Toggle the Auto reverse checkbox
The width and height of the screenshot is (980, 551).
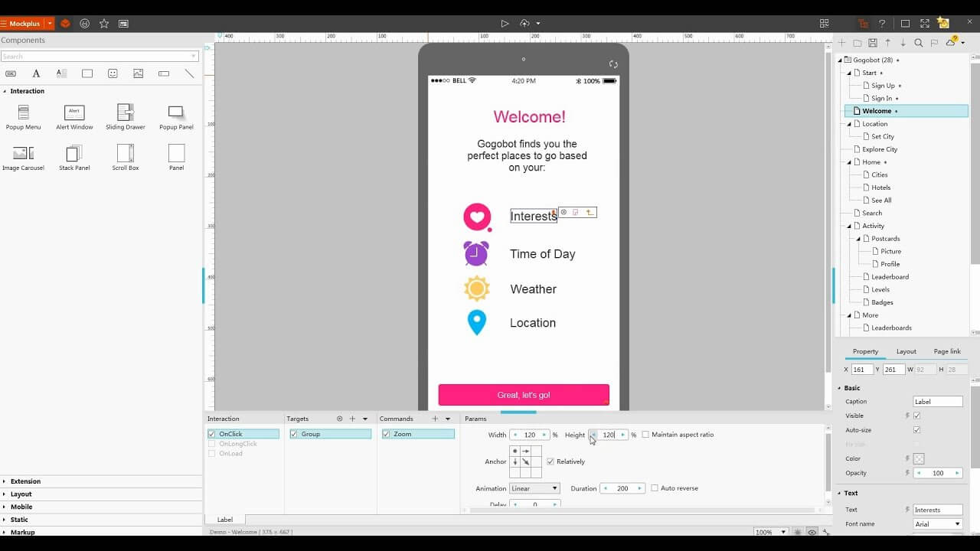[x=654, y=488]
